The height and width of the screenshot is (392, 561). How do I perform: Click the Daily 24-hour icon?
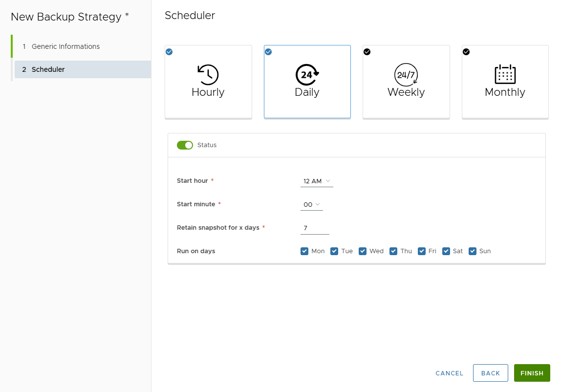(307, 75)
